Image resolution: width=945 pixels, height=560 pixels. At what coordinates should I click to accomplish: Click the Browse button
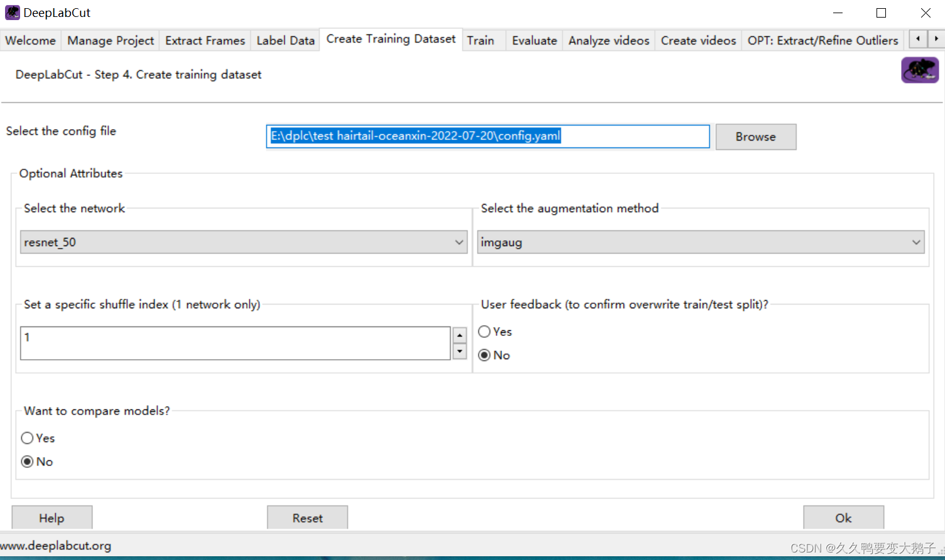(x=756, y=137)
